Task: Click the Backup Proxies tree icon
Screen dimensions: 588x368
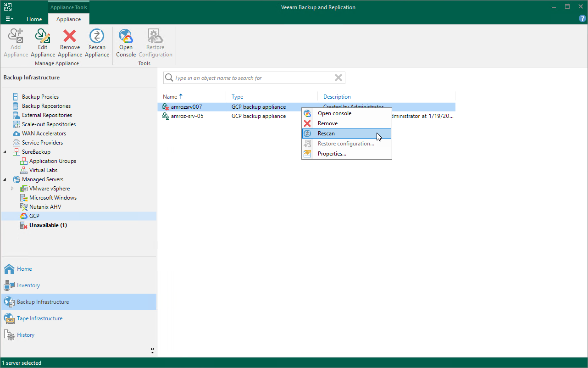Action: (x=17, y=97)
